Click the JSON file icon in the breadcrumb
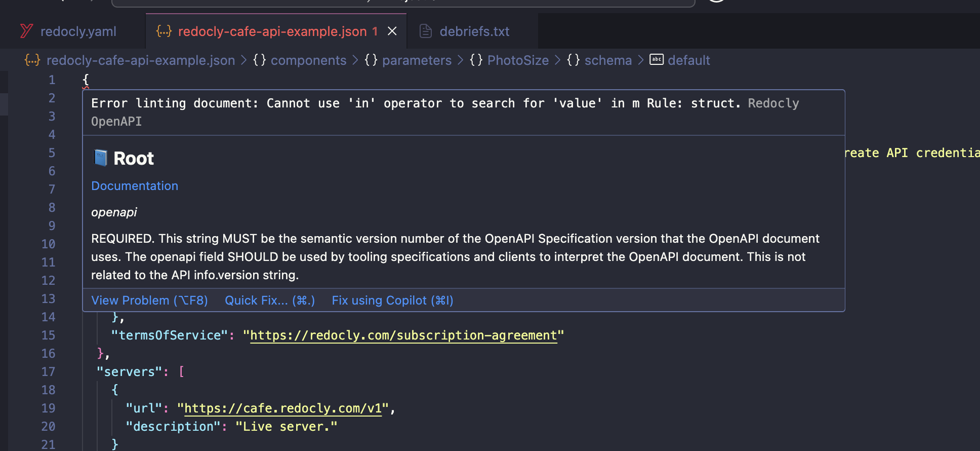This screenshot has width=980, height=451. pyautogui.click(x=32, y=60)
